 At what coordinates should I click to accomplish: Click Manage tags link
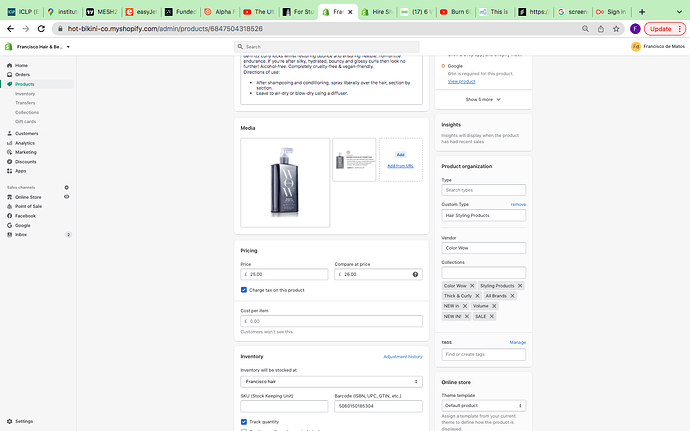(518, 342)
